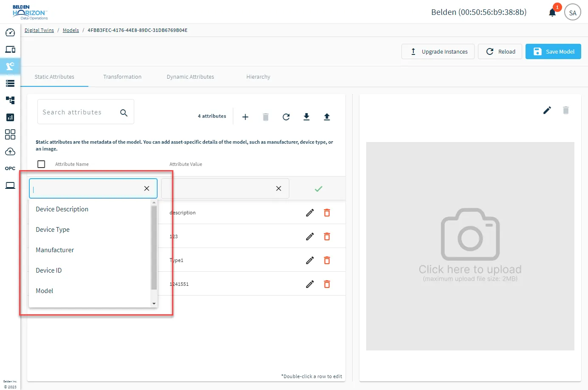This screenshot has height=390, width=588.
Task: Delete the 'Type1' attribute row
Action: tap(327, 260)
